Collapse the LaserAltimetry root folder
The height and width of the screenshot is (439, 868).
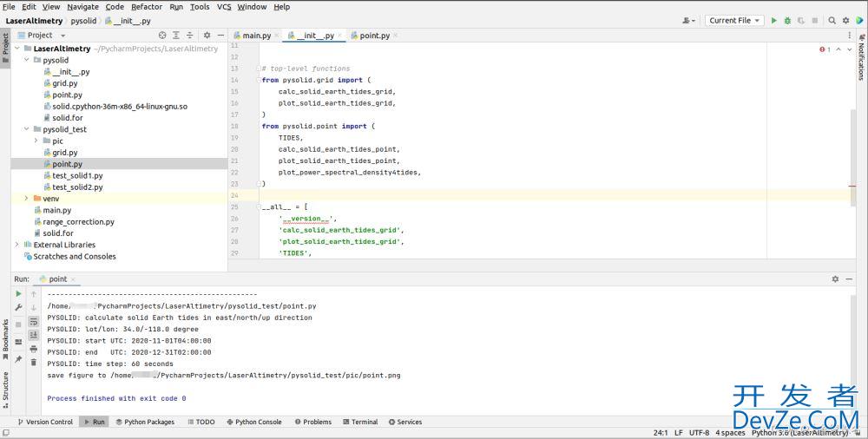pos(16,49)
